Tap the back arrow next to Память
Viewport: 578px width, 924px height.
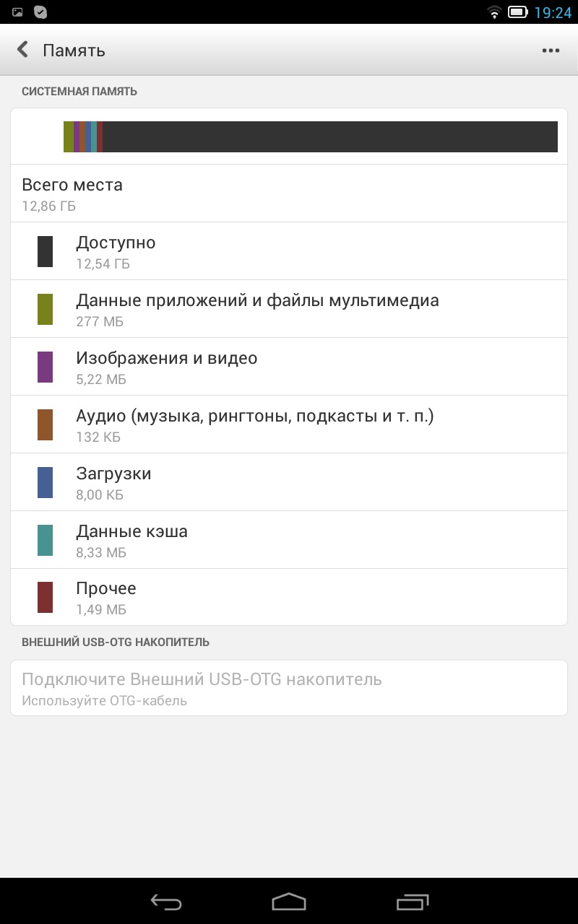click(x=23, y=50)
